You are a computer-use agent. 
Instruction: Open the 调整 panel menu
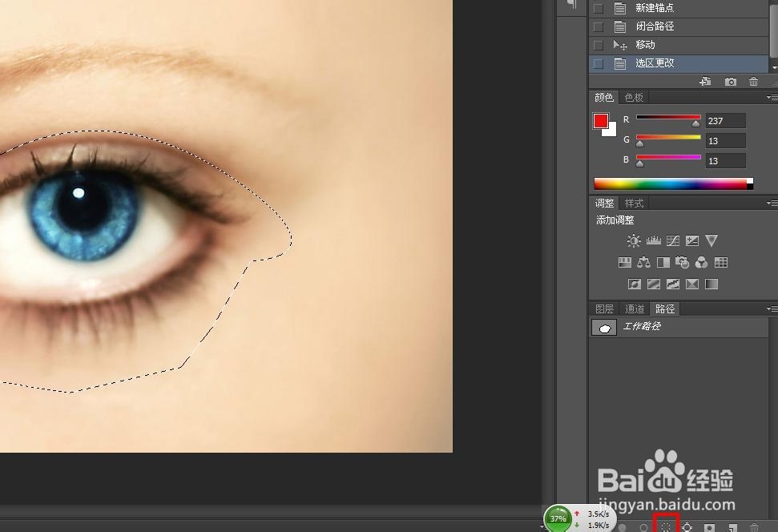772,203
